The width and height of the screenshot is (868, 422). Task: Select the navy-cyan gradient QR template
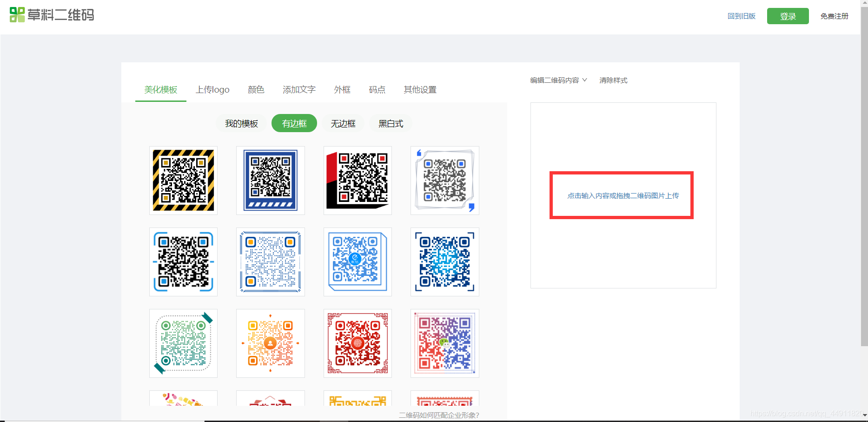click(445, 262)
